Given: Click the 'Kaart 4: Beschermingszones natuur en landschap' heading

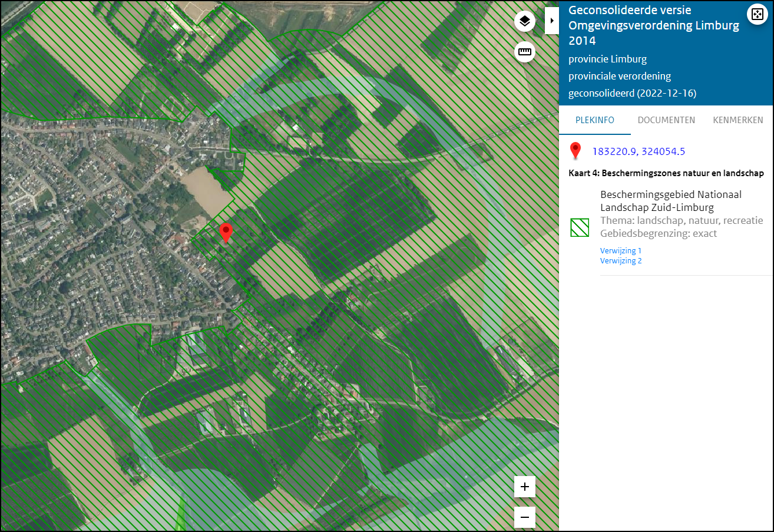Looking at the screenshot, I should pyautogui.click(x=666, y=173).
